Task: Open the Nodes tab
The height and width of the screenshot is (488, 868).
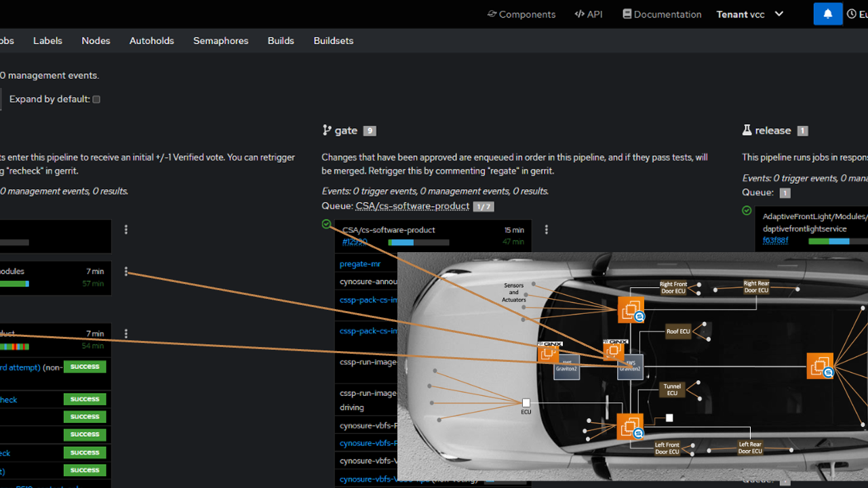Action: 95,41
